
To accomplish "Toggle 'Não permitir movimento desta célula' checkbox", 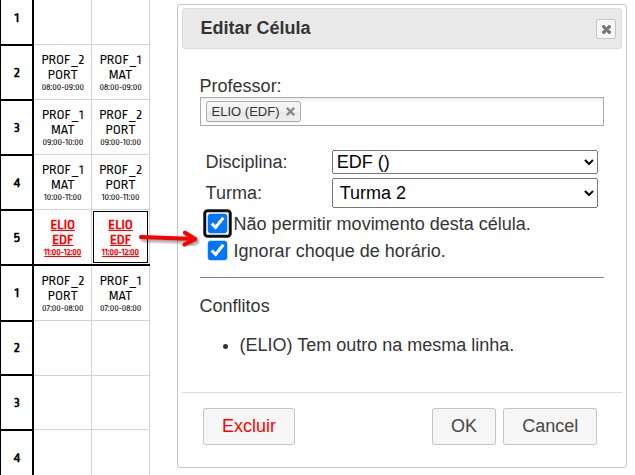I will (x=217, y=223).
